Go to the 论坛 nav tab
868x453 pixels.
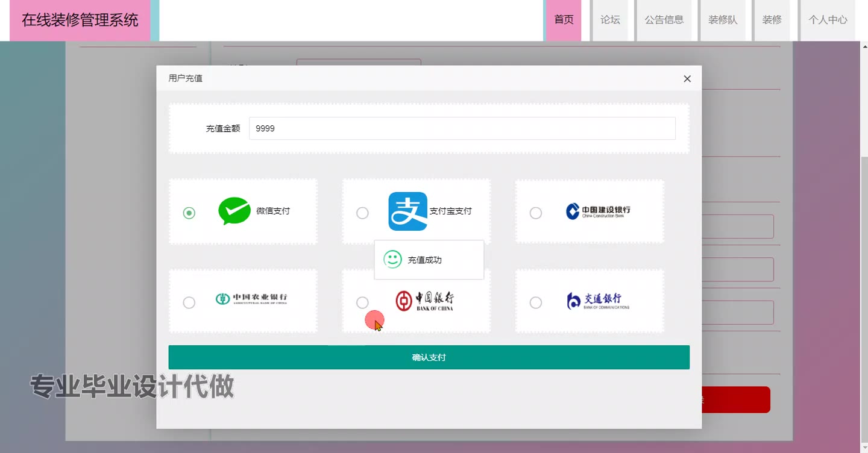coord(610,20)
